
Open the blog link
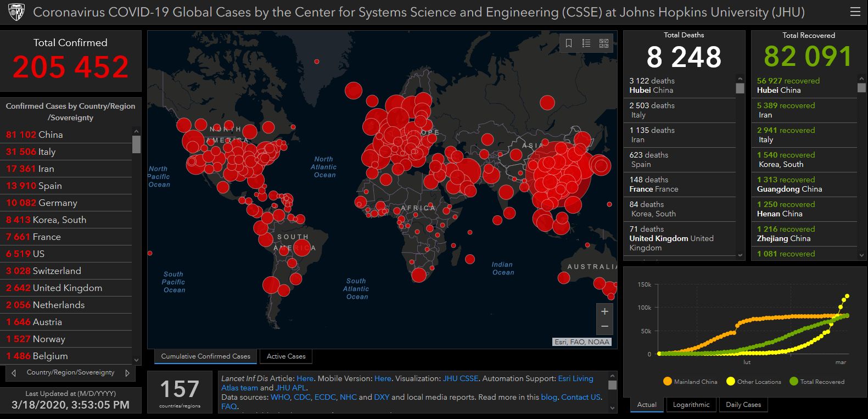549,397
